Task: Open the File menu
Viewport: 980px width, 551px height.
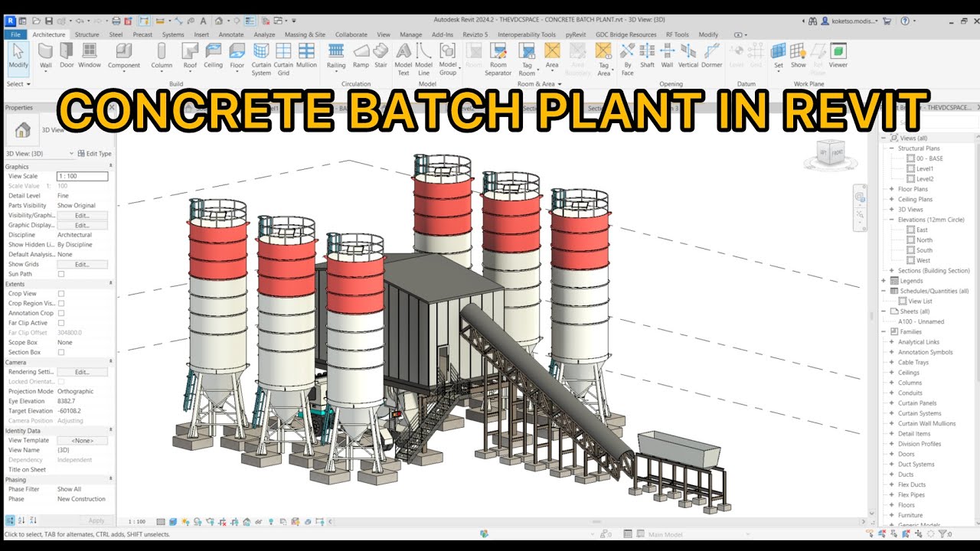Action: [x=15, y=34]
